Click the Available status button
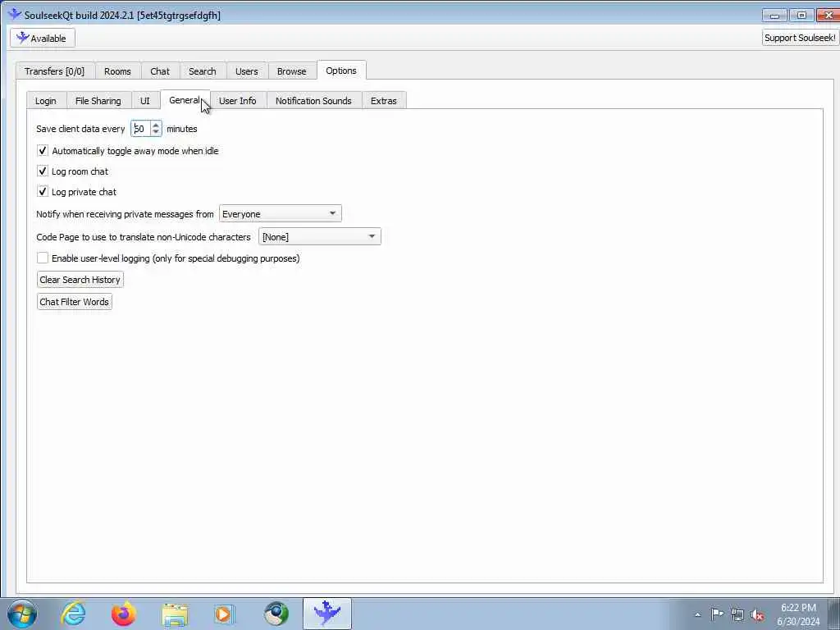 click(x=43, y=38)
